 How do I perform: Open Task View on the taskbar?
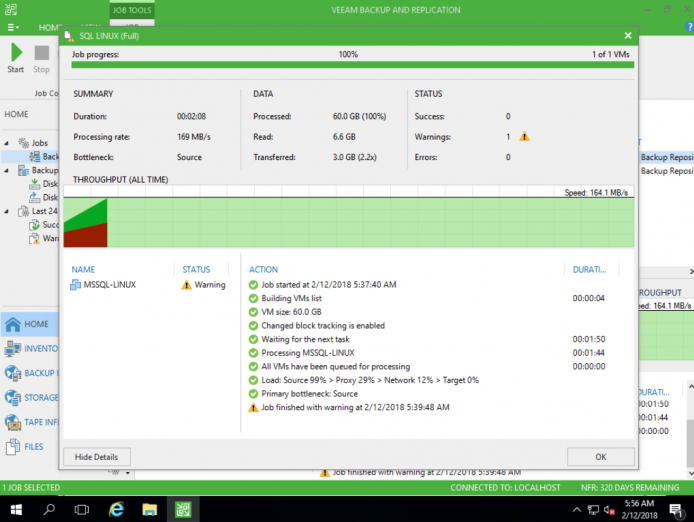click(82, 510)
